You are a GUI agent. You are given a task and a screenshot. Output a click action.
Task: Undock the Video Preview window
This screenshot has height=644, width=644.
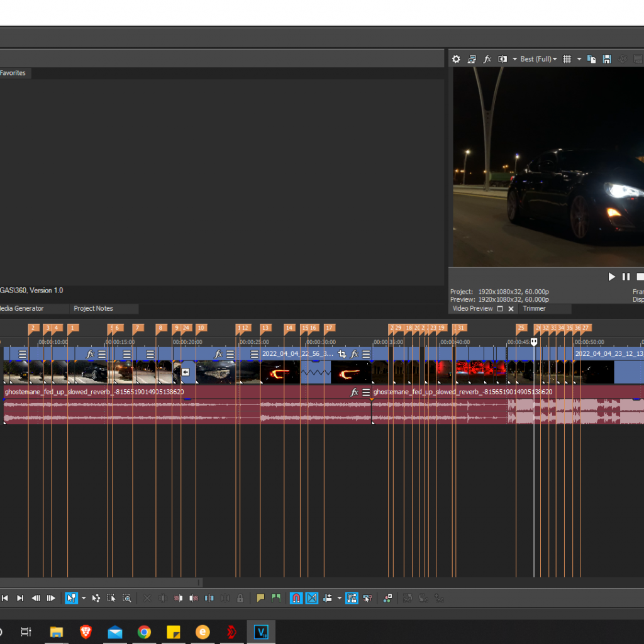(500, 309)
